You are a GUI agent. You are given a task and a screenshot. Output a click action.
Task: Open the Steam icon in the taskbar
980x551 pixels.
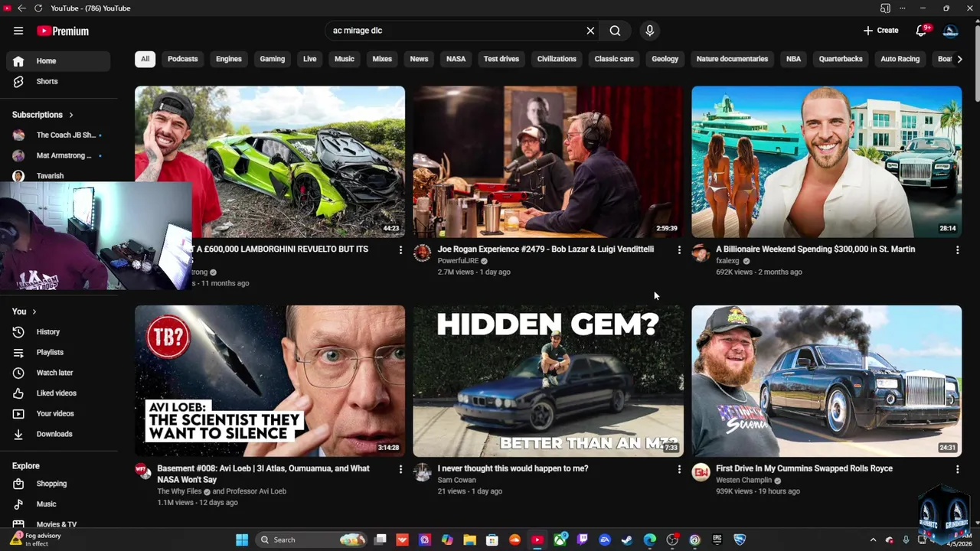[627, 540]
